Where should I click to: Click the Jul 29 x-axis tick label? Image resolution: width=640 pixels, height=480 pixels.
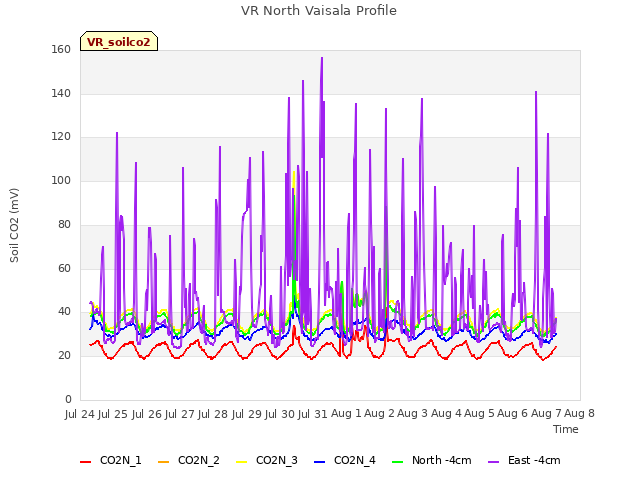pyautogui.click(x=247, y=414)
